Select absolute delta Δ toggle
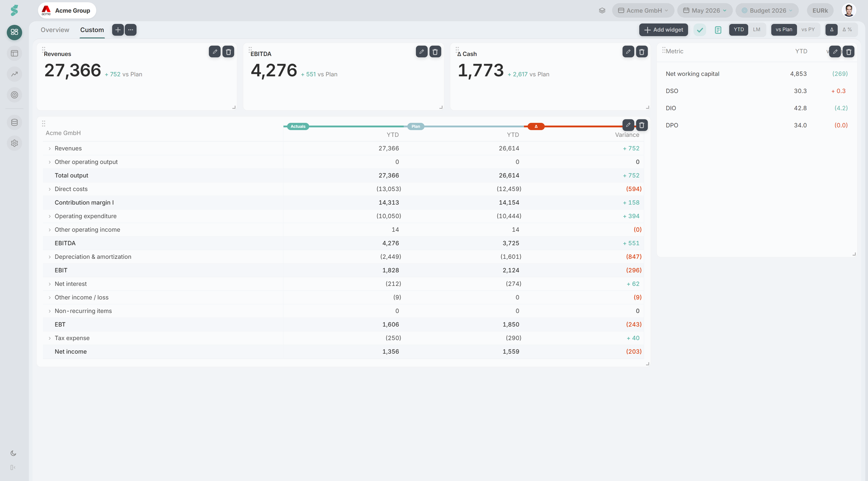Image resolution: width=868 pixels, height=481 pixels. click(x=831, y=30)
